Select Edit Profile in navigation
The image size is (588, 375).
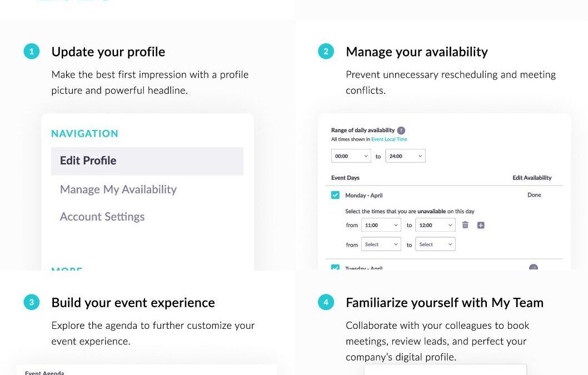[147, 161]
